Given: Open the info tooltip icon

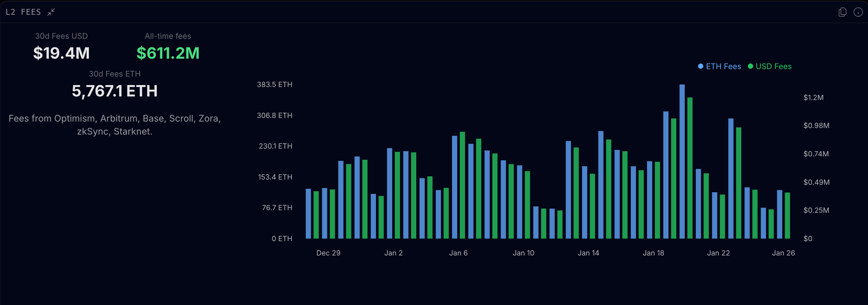Looking at the screenshot, I should [x=858, y=12].
